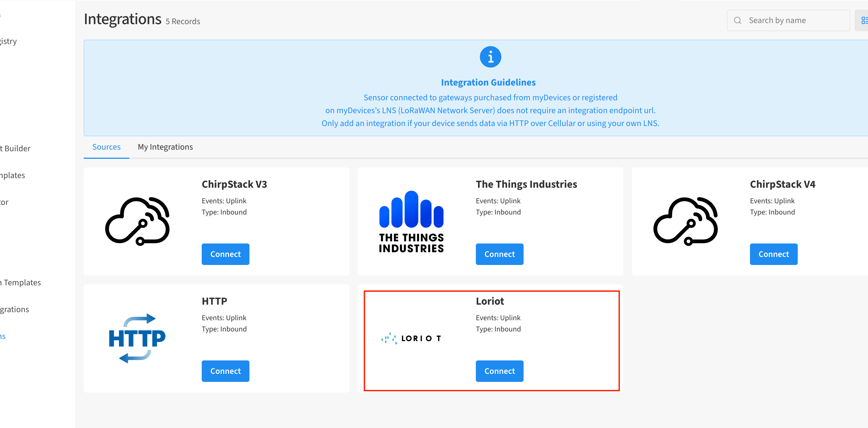Connect the HTTP integration
This screenshot has width=868, height=428.
pos(225,371)
